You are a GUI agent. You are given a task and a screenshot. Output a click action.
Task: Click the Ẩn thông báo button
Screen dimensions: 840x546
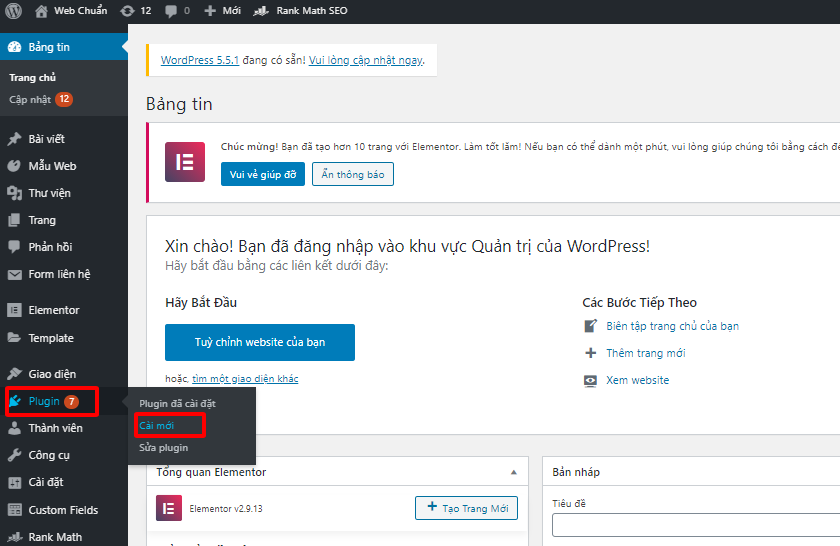pos(353,174)
